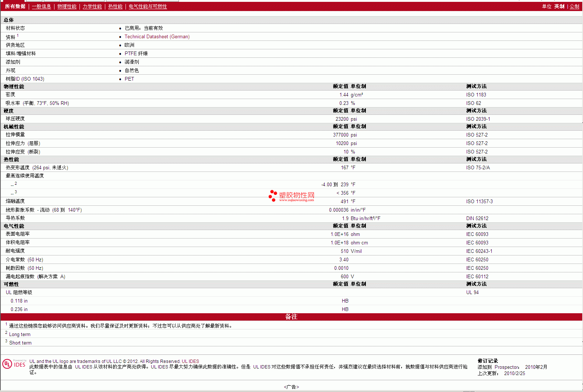Click the Short term footnote text
Viewport: 583px width, 392px height.
pos(20,343)
